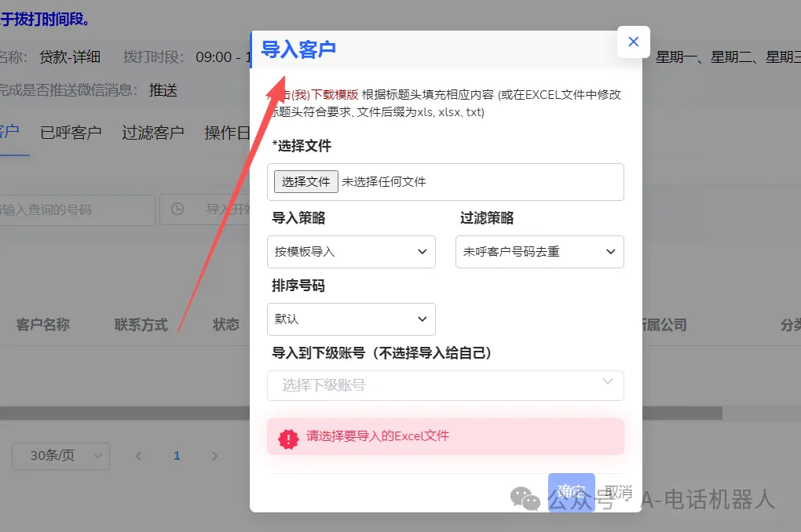The width and height of the screenshot is (801, 532).
Task: Switch to the 已呼客户 tab
Action: coord(70,133)
